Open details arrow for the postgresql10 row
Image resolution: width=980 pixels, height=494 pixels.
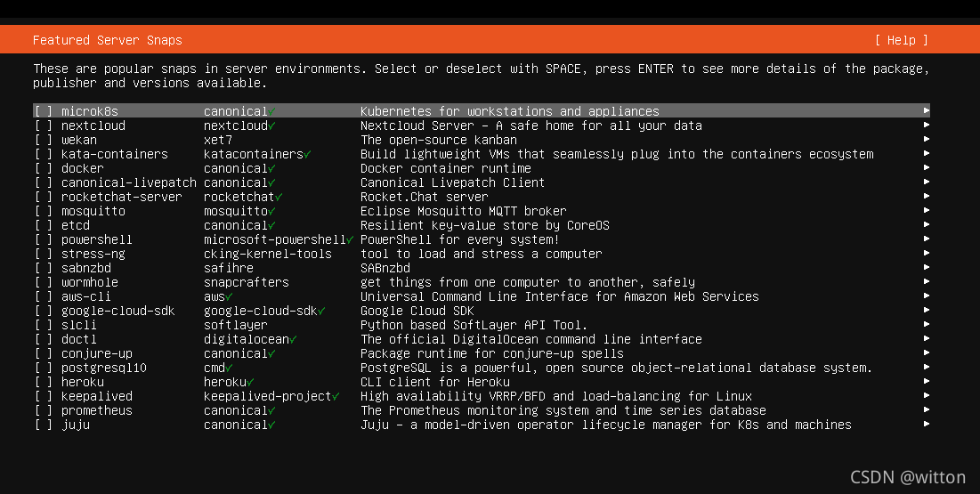coord(927,368)
